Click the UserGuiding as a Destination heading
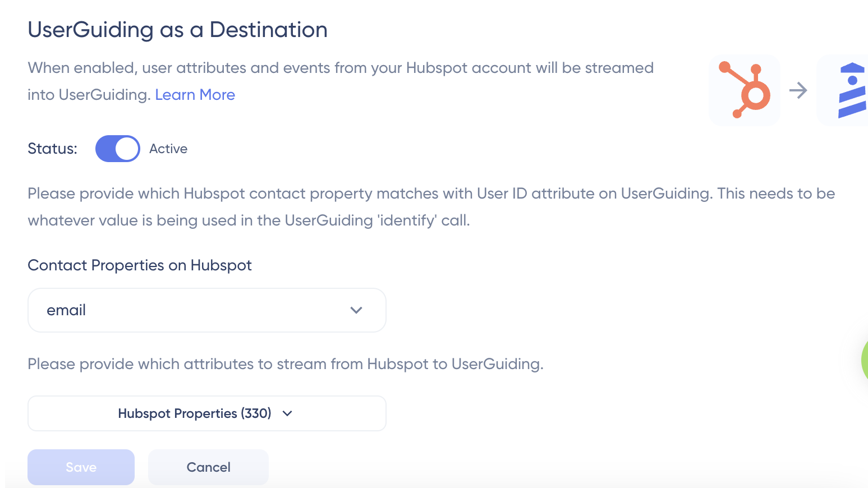This screenshot has width=868, height=488. click(177, 30)
